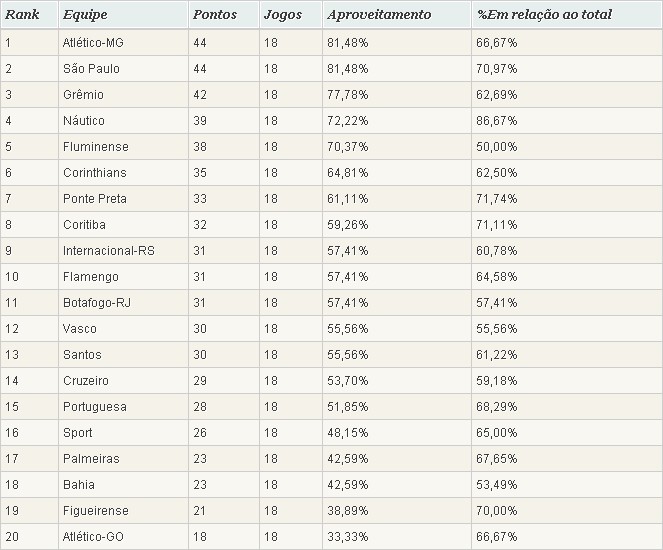Sort by Aproveitamento column header
This screenshot has height=550, width=663.
pyautogui.click(x=379, y=15)
